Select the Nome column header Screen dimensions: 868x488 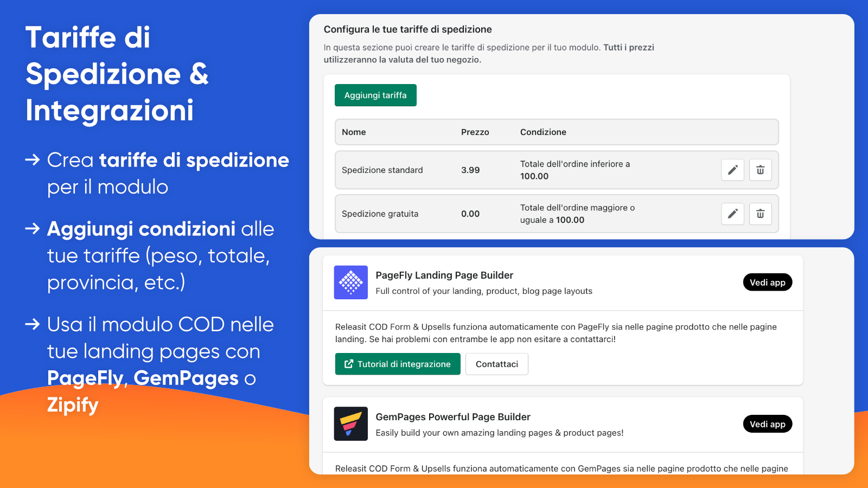[354, 132]
